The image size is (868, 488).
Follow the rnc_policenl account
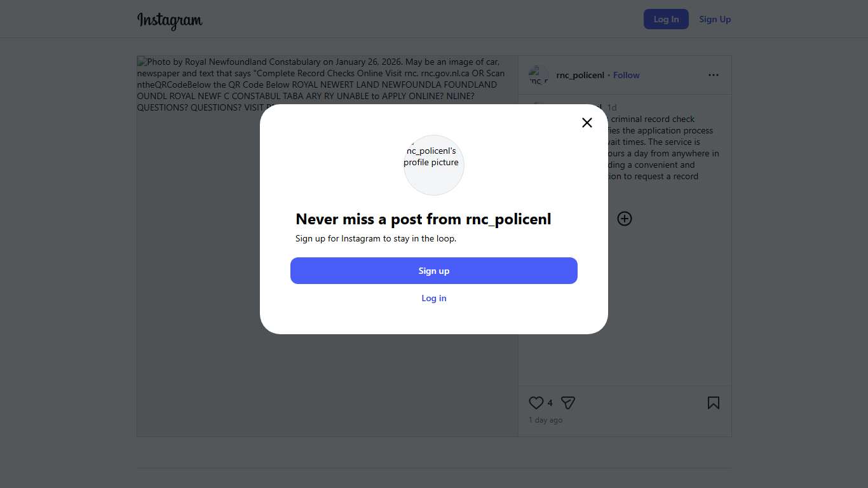[626, 75]
